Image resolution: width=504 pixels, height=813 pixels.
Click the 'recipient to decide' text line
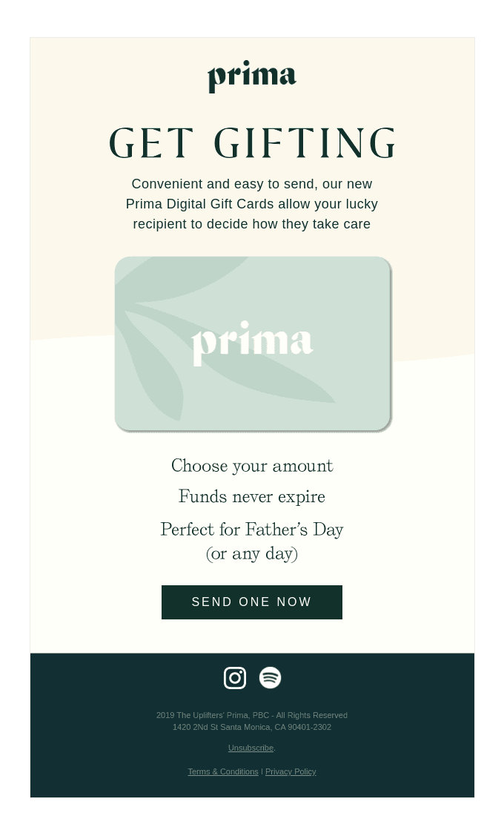point(252,224)
